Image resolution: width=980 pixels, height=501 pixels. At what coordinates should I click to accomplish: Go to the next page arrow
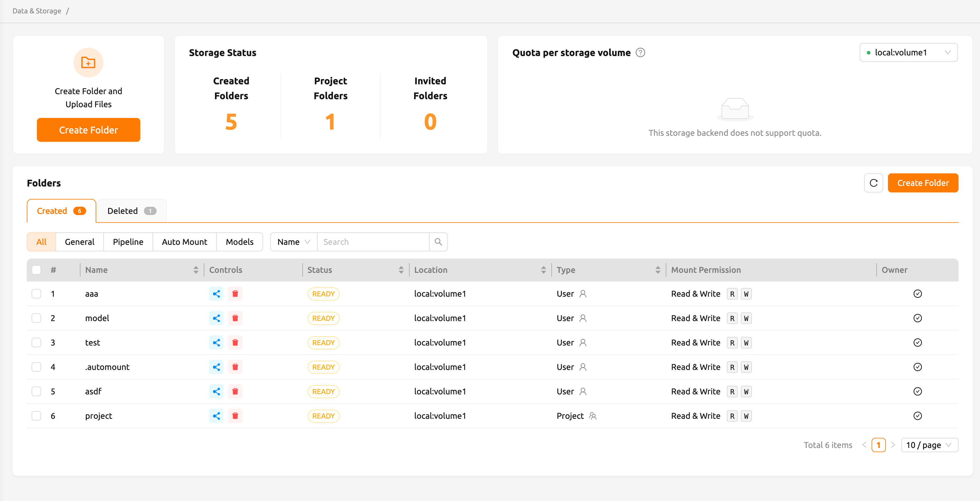click(893, 445)
